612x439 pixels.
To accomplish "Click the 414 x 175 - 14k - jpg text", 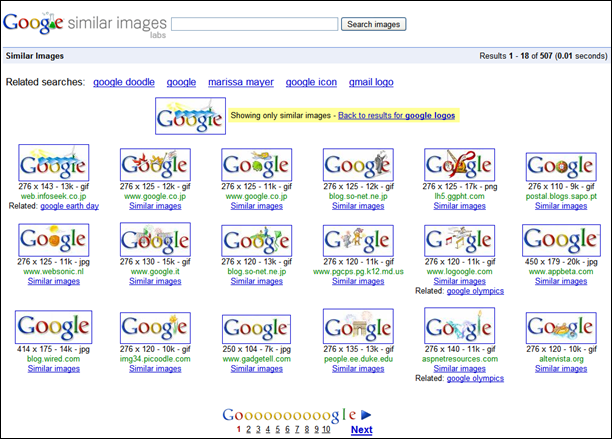I will tap(53, 349).
